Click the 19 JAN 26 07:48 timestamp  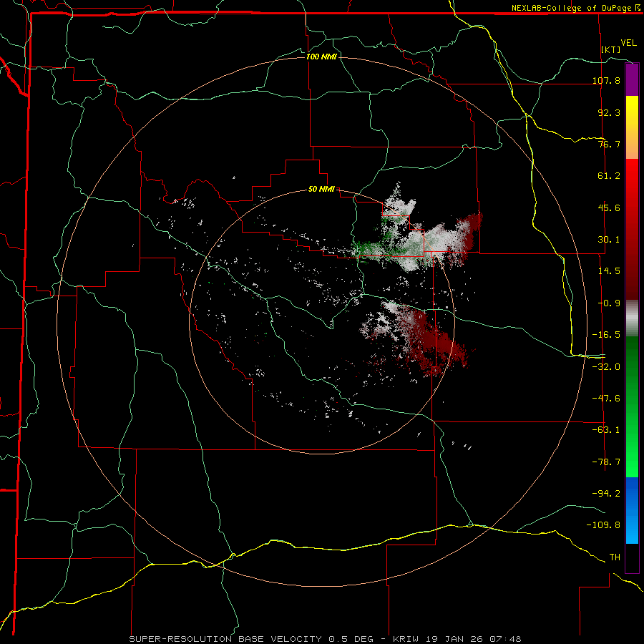click(x=472, y=639)
